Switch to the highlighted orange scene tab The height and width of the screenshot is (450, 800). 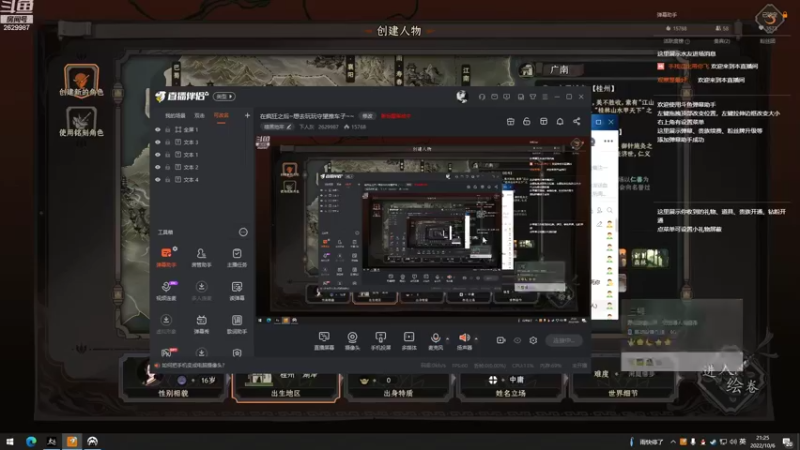tap(221, 115)
